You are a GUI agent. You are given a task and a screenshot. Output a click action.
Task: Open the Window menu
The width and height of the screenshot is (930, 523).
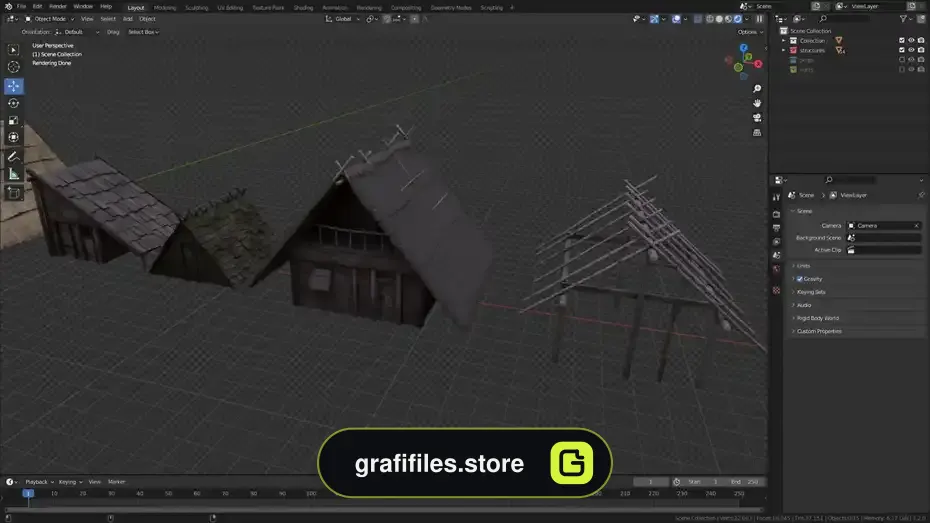click(x=83, y=7)
